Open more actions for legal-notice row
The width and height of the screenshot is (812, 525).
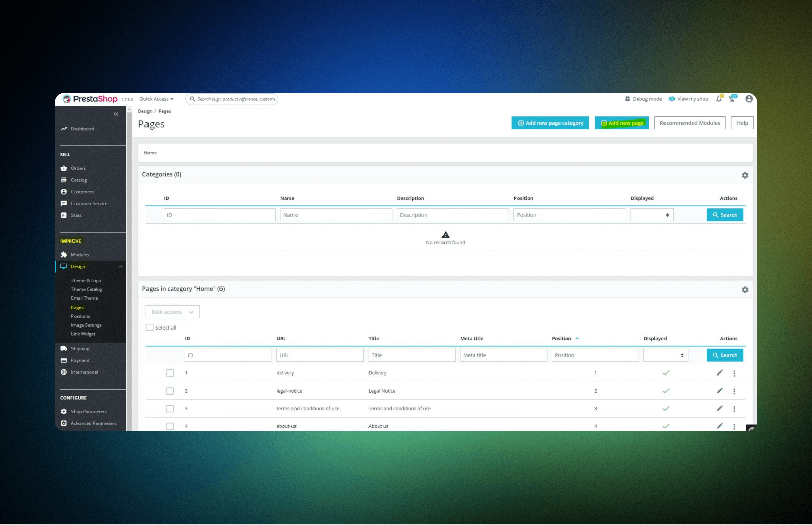(734, 391)
